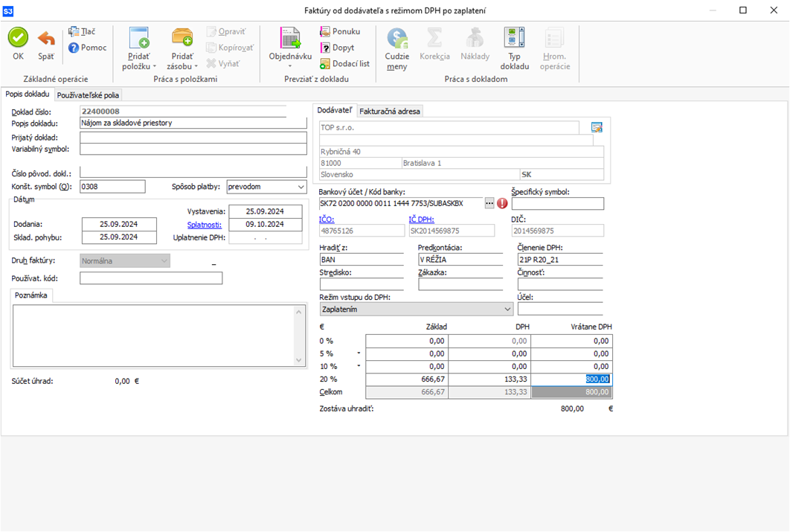Expand the Spôsob platby dropdown
Image resolution: width=790 pixels, height=532 pixels.
[301, 187]
